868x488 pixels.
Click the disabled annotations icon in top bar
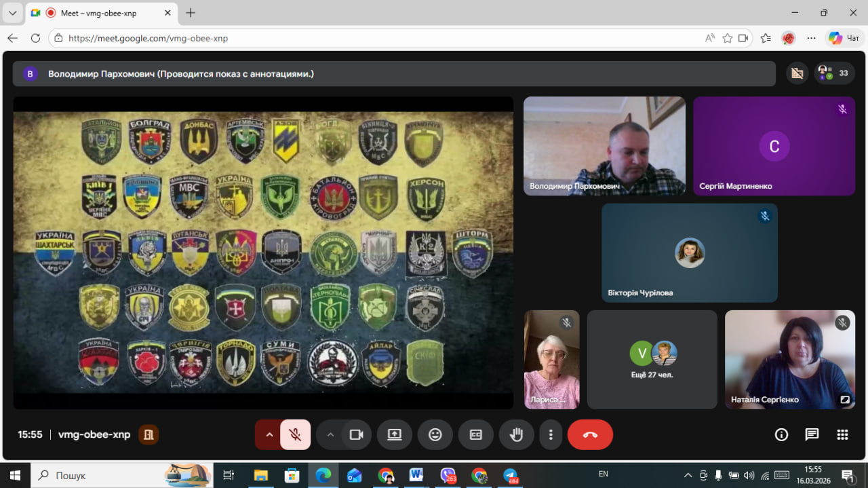[x=797, y=73]
